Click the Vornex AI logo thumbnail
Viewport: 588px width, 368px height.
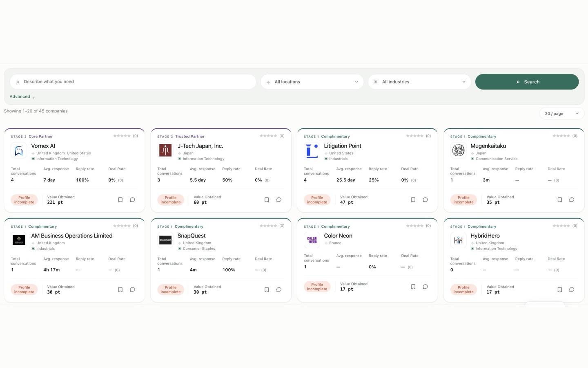tap(19, 150)
